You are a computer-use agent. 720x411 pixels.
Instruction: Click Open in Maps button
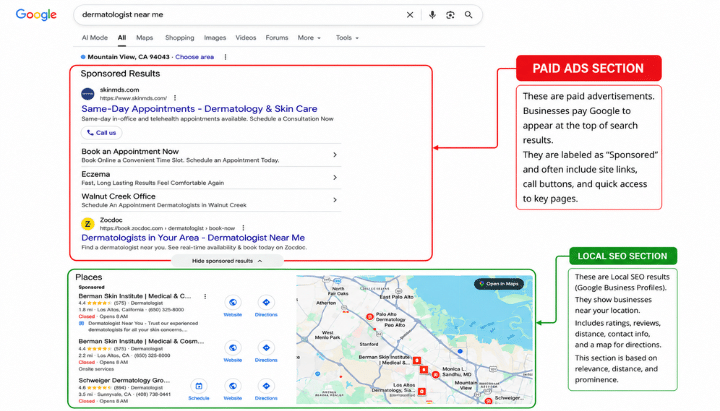(x=499, y=284)
